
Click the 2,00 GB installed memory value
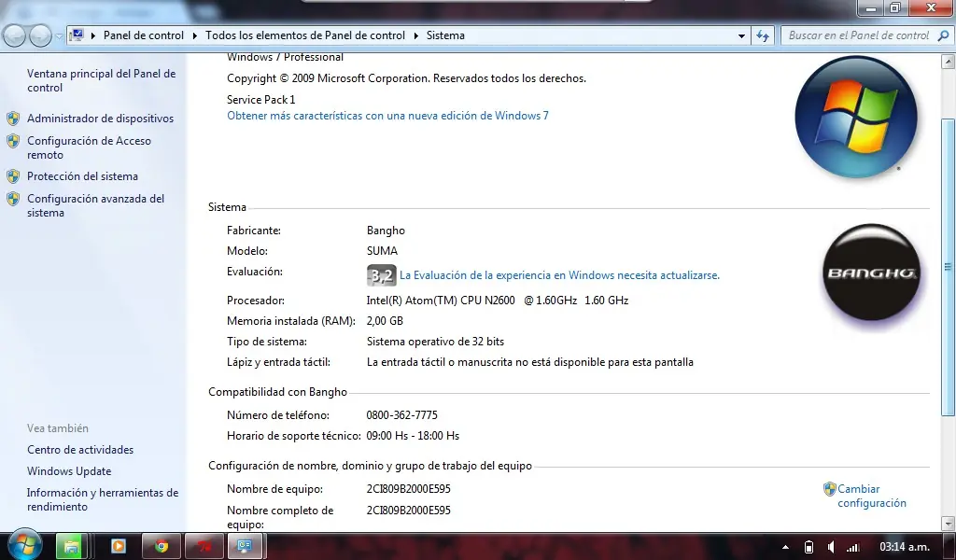(x=385, y=320)
